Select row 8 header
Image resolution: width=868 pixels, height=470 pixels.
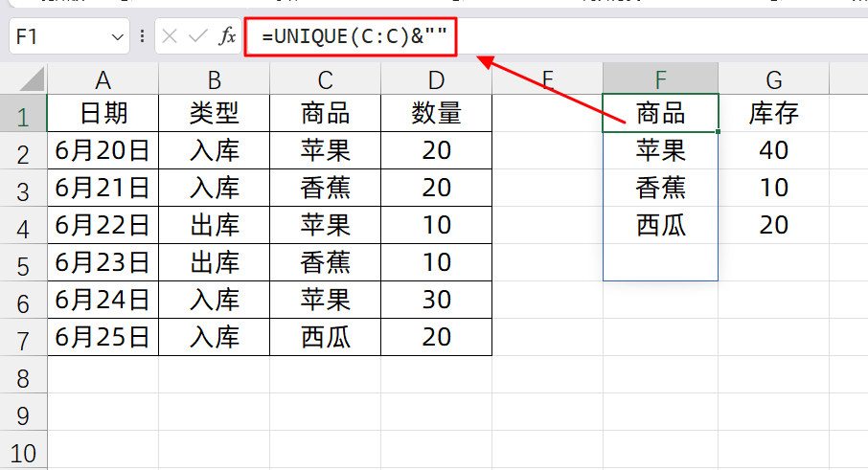coord(23,375)
